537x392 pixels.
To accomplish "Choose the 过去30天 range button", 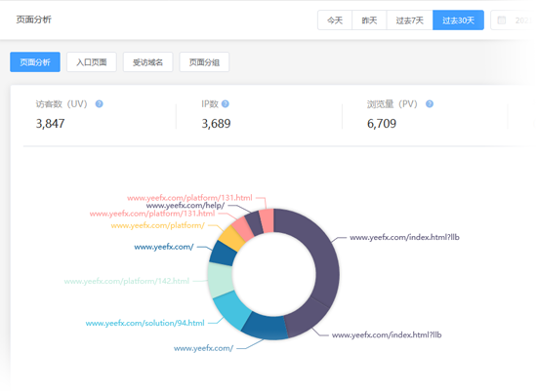I will pyautogui.click(x=458, y=20).
